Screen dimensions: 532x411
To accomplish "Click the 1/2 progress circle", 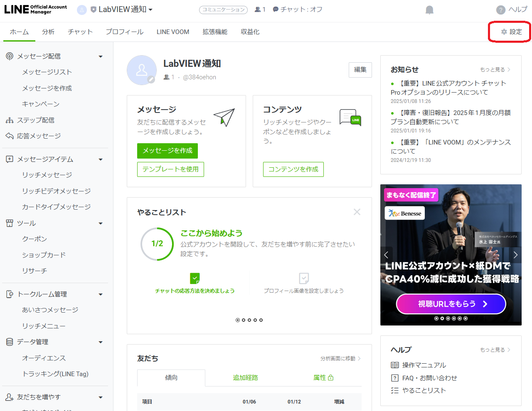I will [x=157, y=244].
